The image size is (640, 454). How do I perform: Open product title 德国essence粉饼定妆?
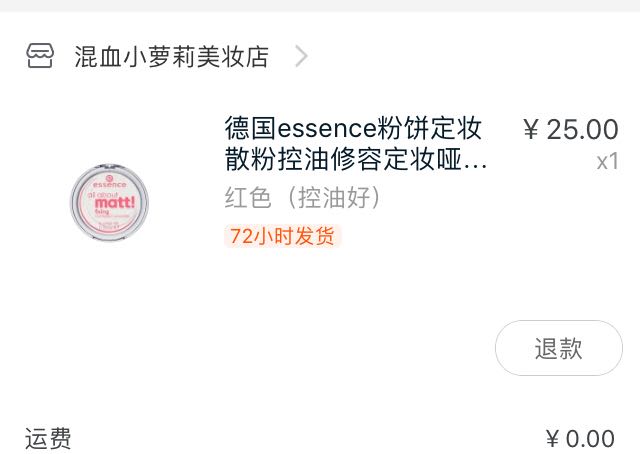(353, 128)
